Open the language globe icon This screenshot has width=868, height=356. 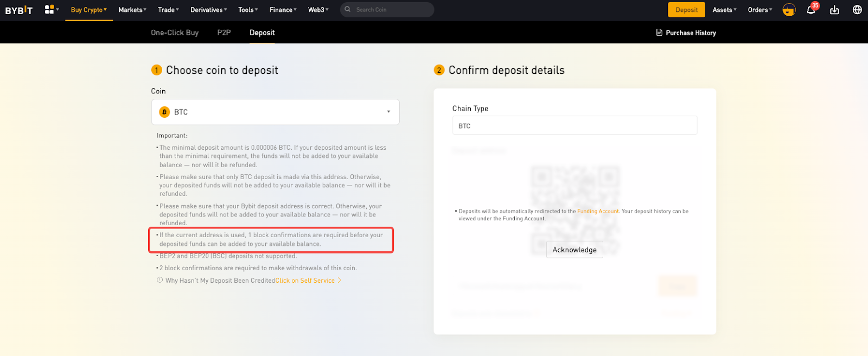(x=857, y=10)
